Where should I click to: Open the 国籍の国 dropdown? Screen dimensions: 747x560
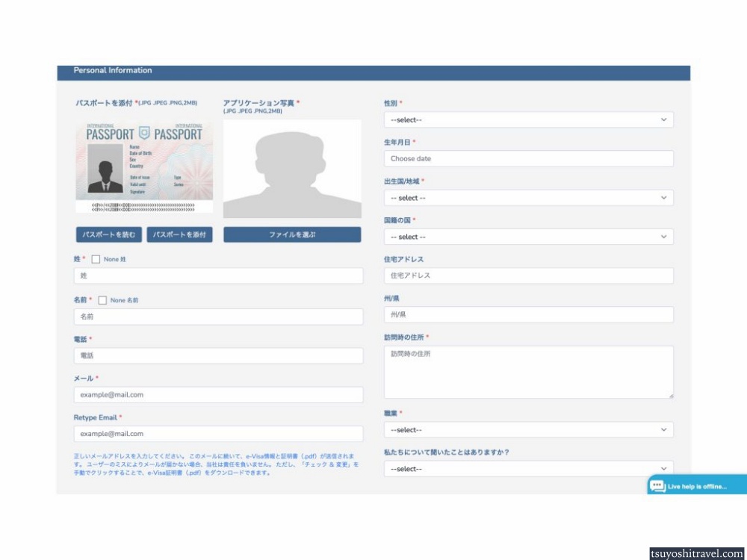pyautogui.click(x=528, y=237)
